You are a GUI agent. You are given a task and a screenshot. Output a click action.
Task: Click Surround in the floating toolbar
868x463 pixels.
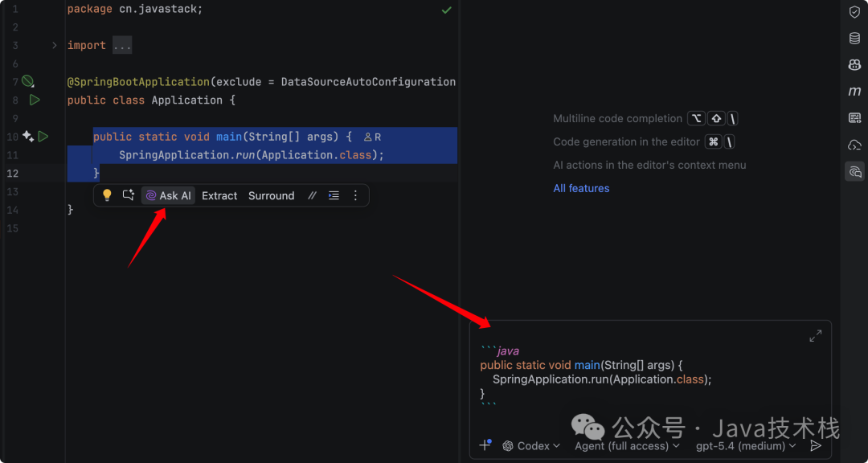(x=272, y=195)
